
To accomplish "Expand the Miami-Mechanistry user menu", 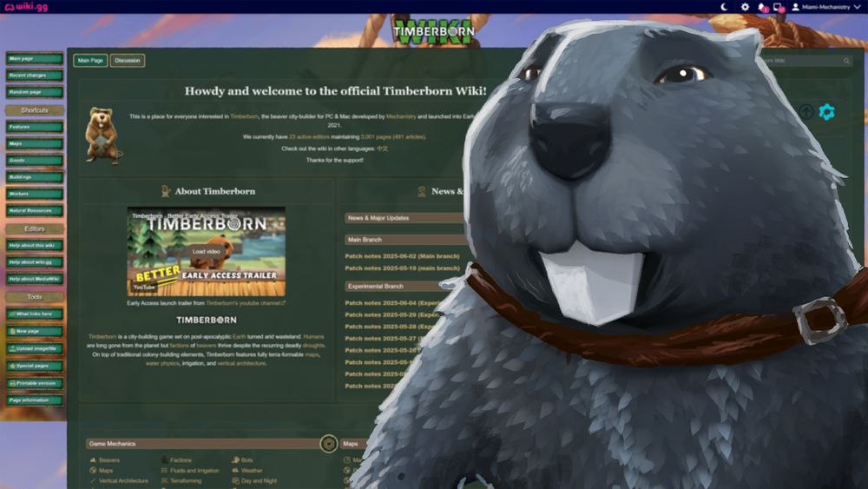I will click(826, 7).
